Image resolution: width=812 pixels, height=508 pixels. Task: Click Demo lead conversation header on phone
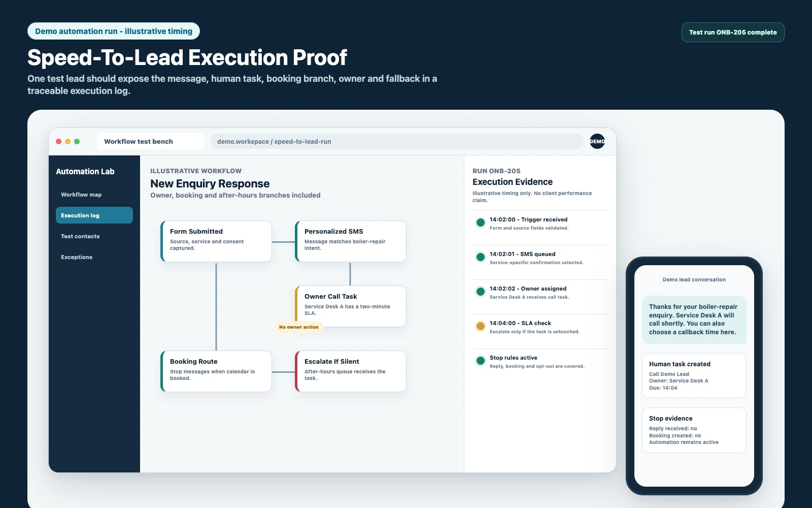coord(694,279)
